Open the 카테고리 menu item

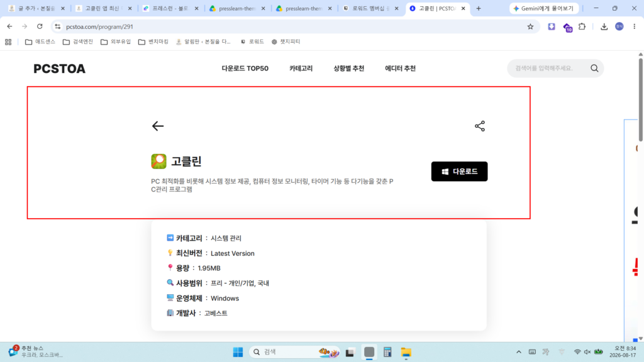click(x=301, y=69)
